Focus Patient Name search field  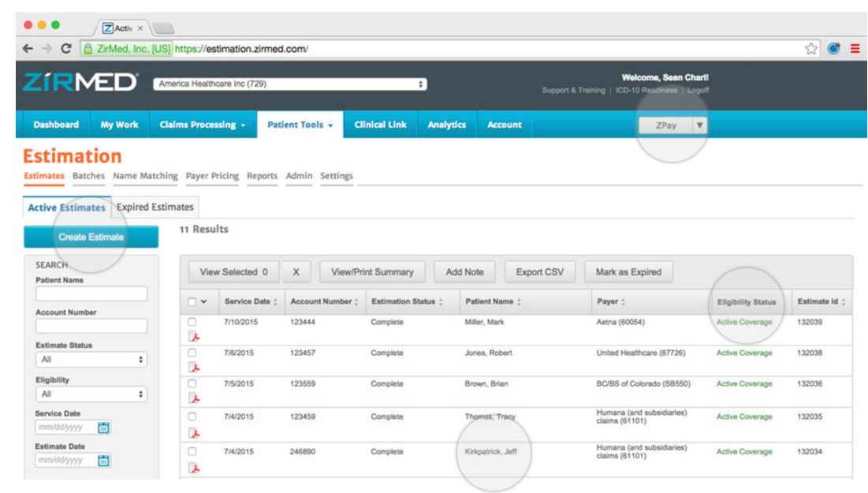click(x=91, y=293)
